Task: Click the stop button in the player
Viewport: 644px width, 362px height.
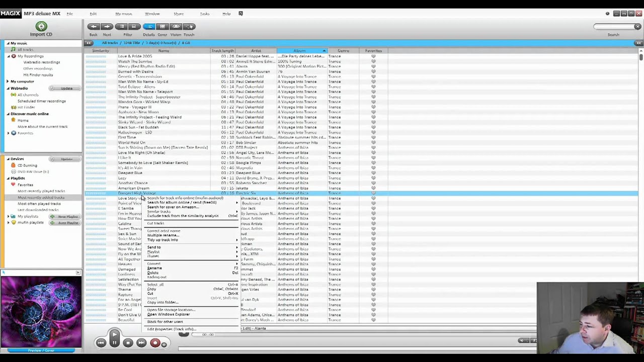Action: (128, 343)
